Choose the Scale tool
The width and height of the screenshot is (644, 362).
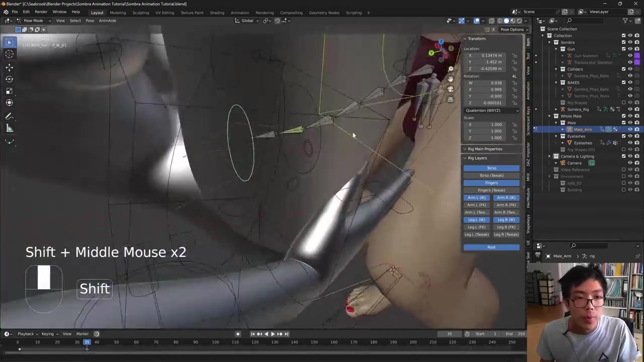[9, 91]
